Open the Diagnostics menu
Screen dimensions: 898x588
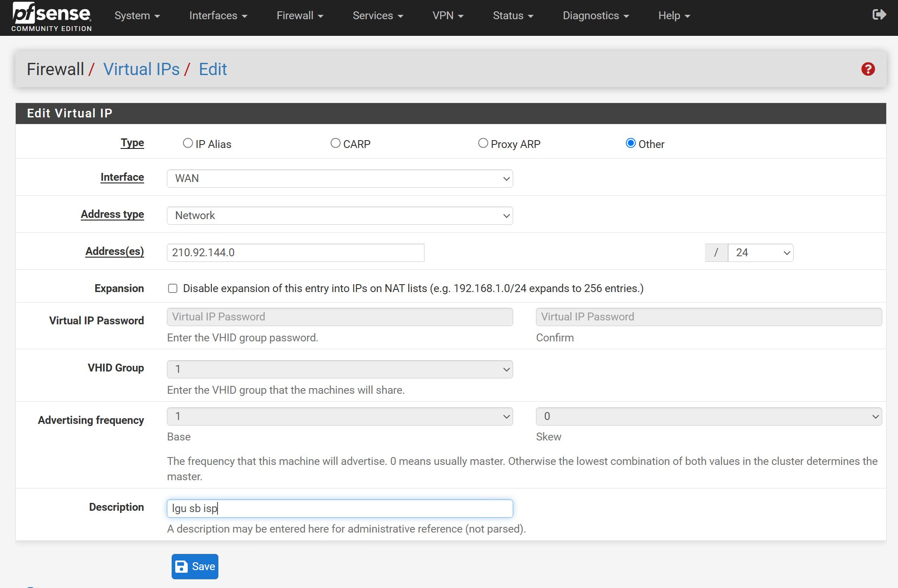click(x=595, y=16)
